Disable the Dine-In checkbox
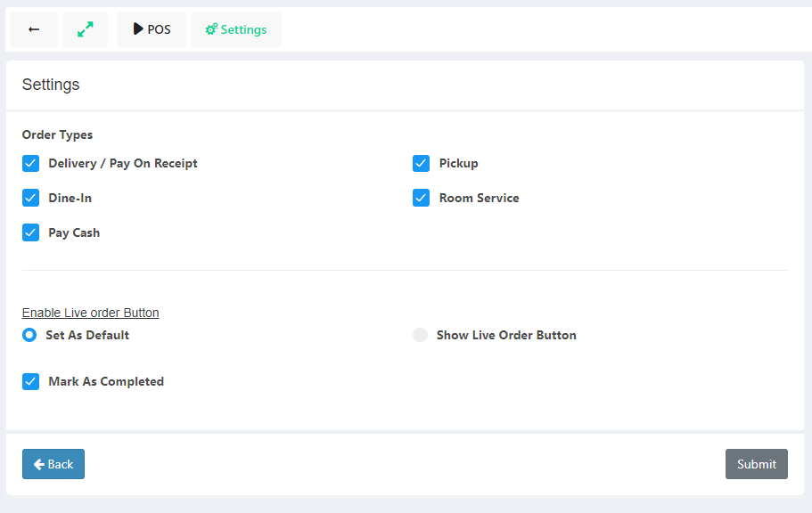 coord(31,198)
